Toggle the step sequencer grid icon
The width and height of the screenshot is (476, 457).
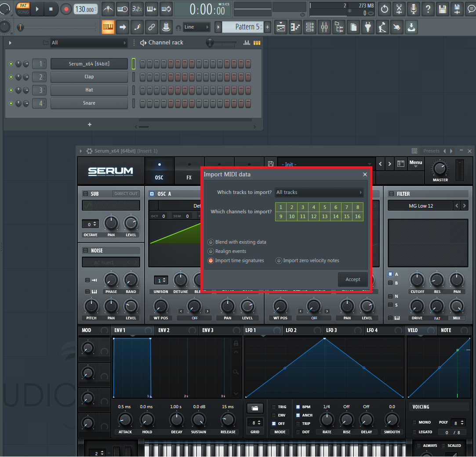[257, 43]
